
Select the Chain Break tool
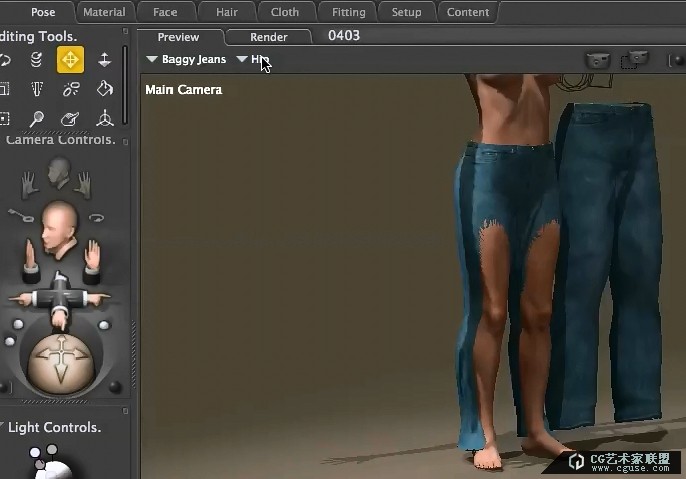[x=71, y=89]
